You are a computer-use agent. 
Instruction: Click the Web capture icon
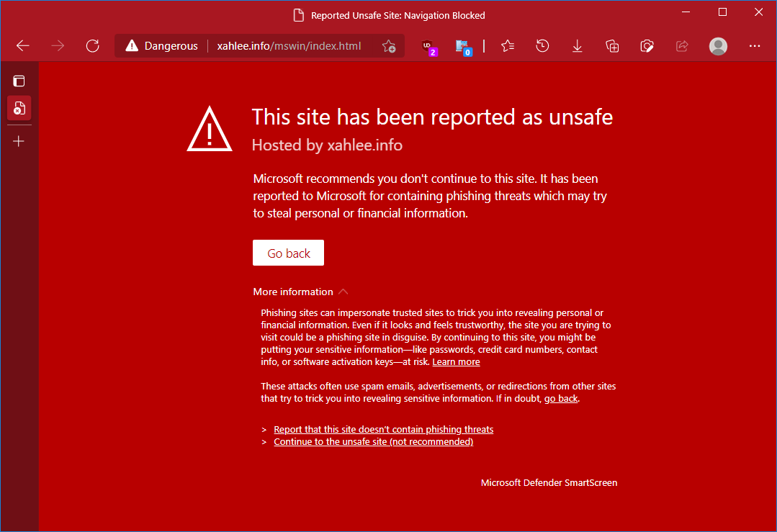click(x=647, y=46)
